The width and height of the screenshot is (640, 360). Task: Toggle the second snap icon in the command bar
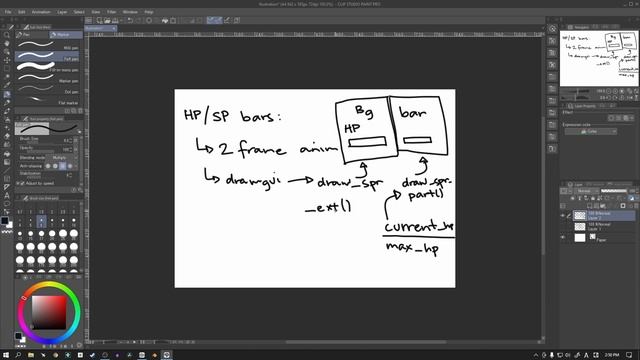218,20
